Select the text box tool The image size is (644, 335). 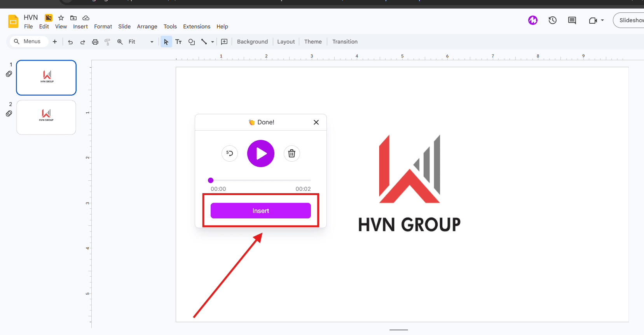(179, 42)
